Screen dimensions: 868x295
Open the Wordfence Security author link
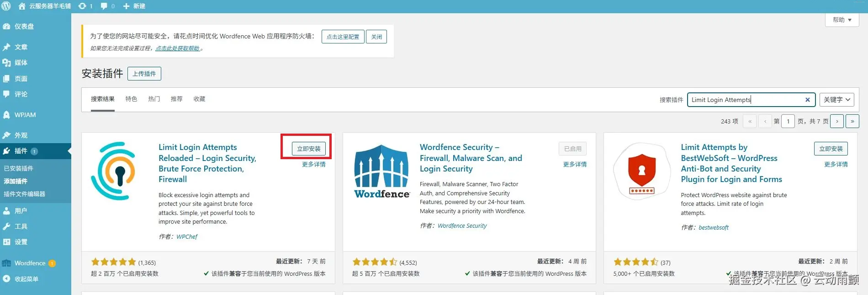click(x=462, y=225)
